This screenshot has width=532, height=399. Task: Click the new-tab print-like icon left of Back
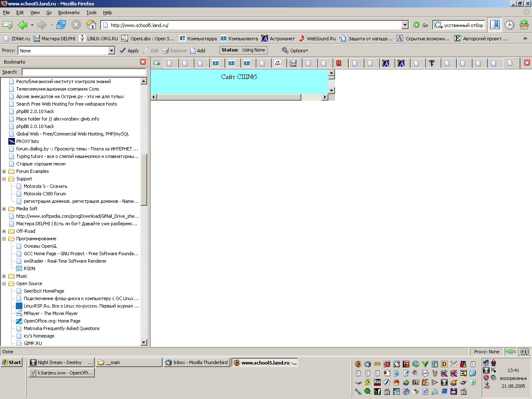(x=7, y=25)
